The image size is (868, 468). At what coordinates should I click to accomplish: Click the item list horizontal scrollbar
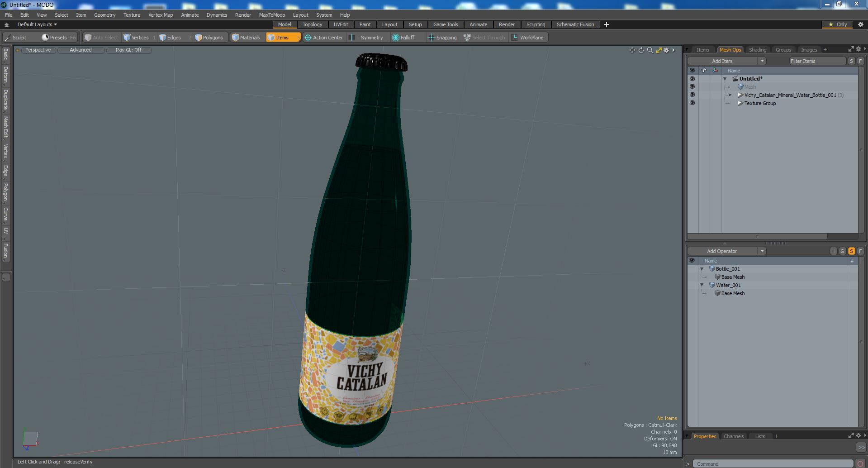[x=758, y=236]
